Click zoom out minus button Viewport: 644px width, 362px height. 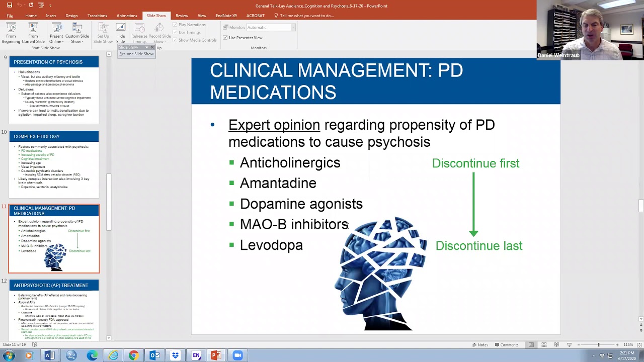point(579,345)
